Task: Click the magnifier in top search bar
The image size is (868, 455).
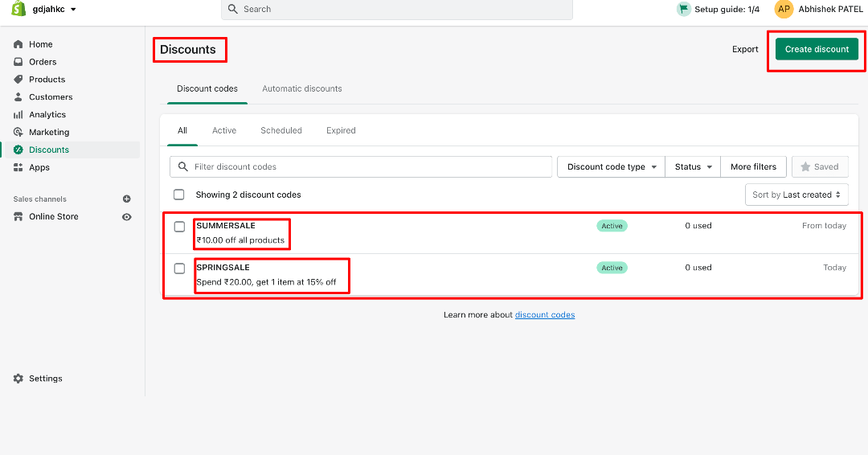Action: [233, 9]
